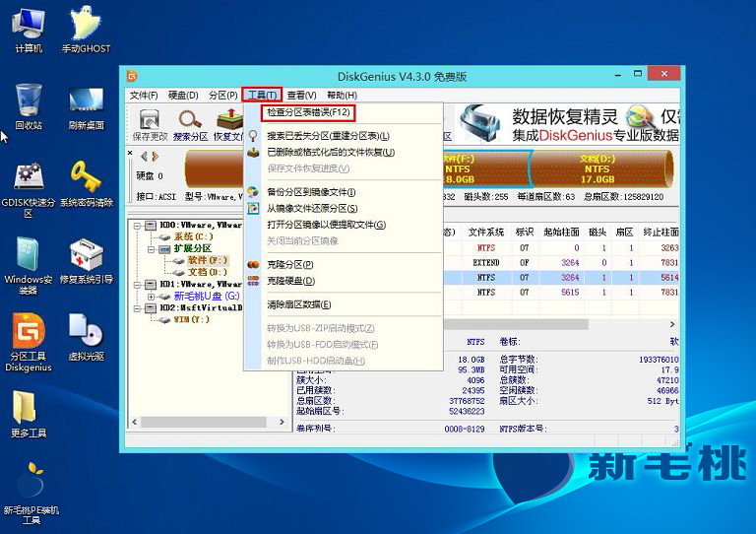Viewport: 756px width, 534px height.
Task: Click the 标识 column header
Action: (524, 233)
